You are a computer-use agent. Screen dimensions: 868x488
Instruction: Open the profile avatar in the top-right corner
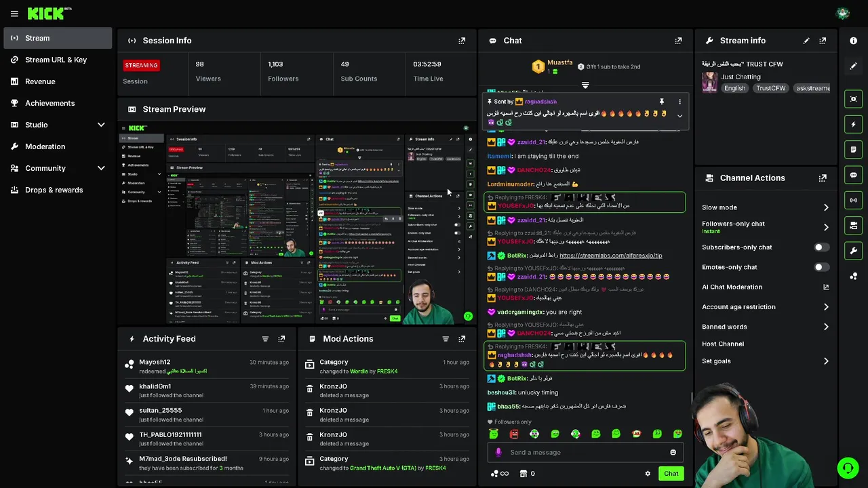[x=843, y=14]
